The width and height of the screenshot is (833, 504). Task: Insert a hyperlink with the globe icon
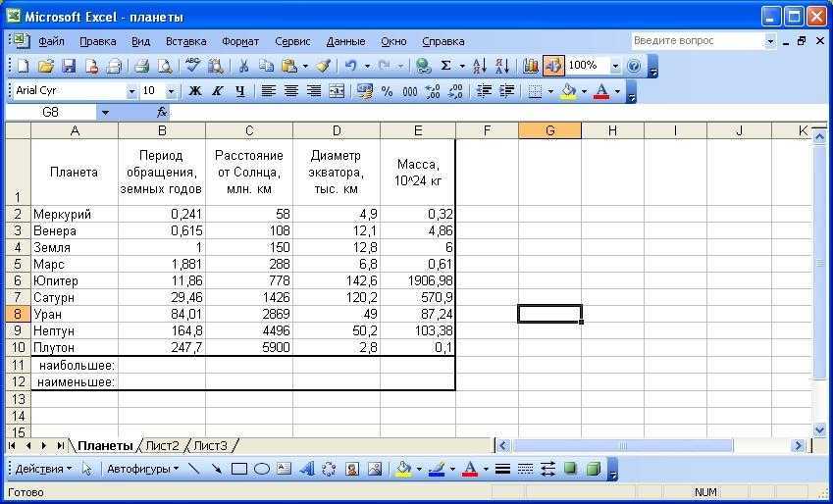423,66
